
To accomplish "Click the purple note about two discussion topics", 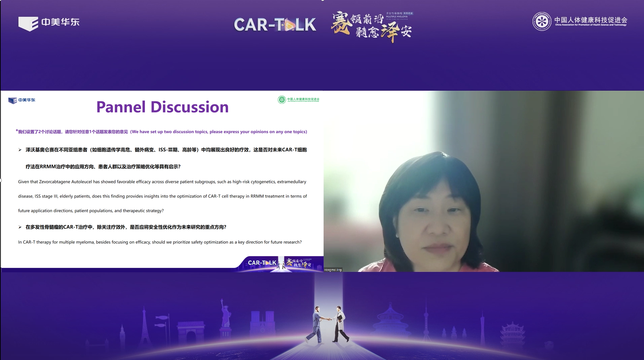I will click(162, 132).
